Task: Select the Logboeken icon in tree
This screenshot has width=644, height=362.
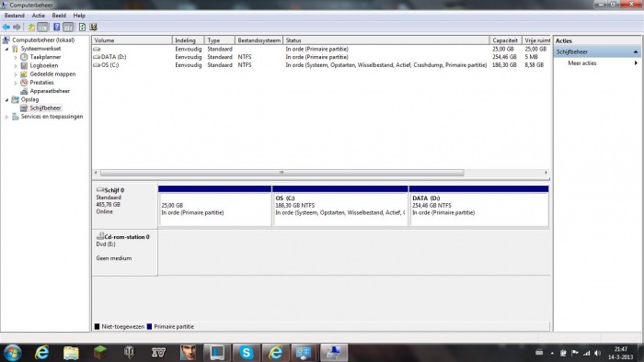Action: [24, 65]
